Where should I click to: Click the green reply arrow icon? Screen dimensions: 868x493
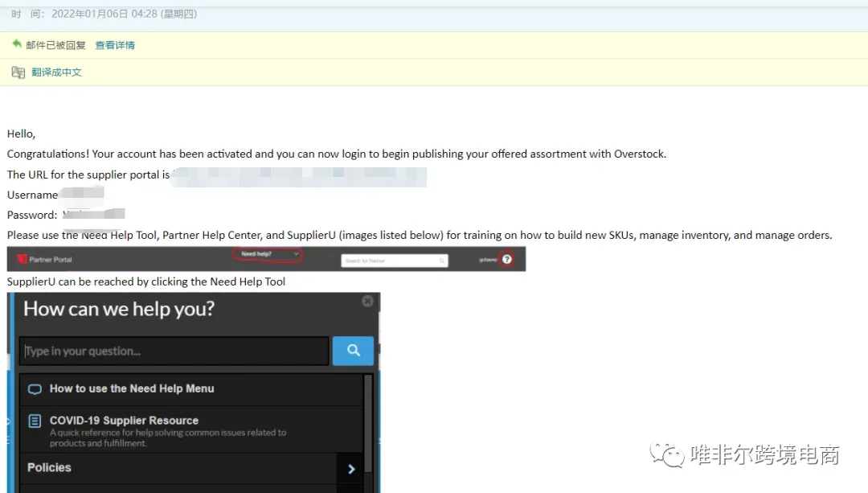tap(17, 43)
